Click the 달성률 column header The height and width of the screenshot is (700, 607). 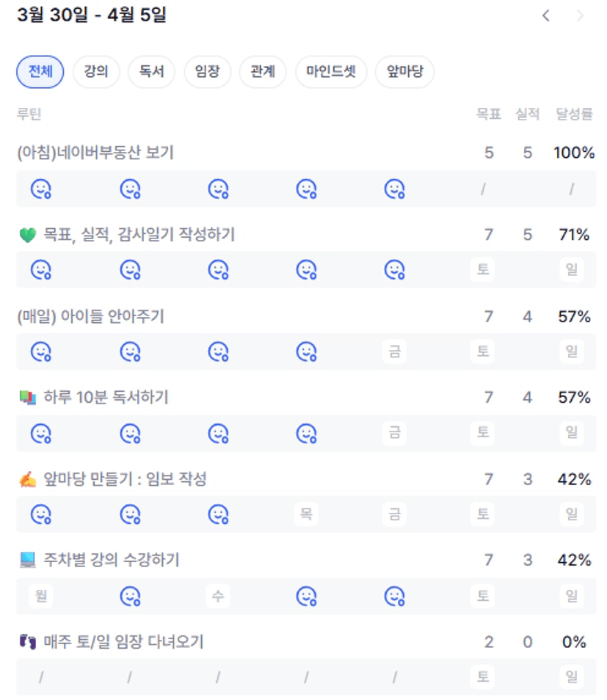pos(574,114)
